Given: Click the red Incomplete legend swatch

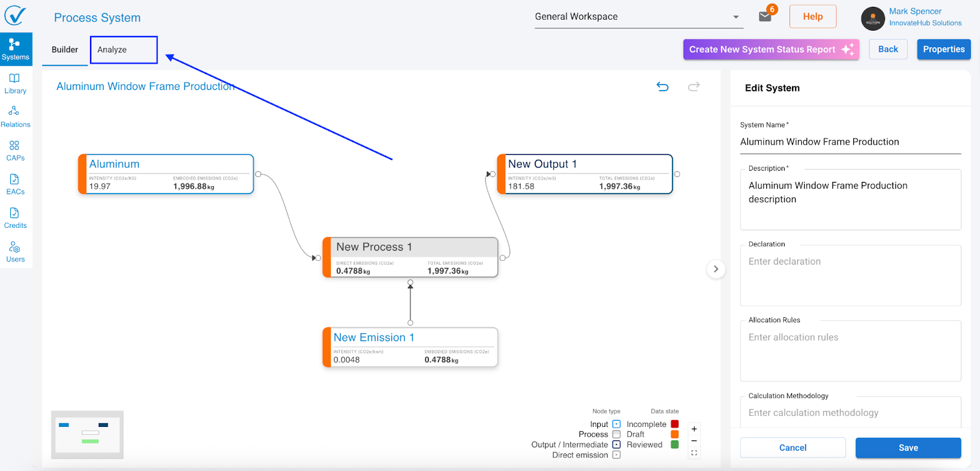Looking at the screenshot, I should [674, 424].
